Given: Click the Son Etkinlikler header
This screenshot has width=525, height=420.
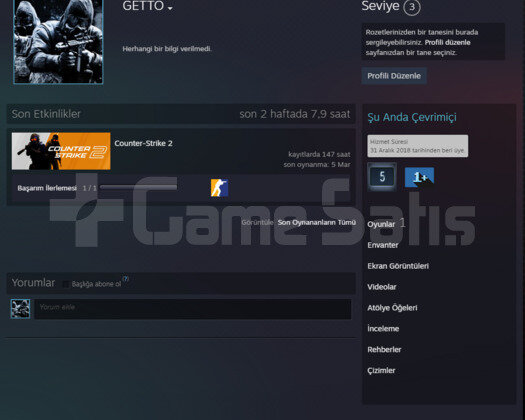Looking at the screenshot, I should coord(46,114).
